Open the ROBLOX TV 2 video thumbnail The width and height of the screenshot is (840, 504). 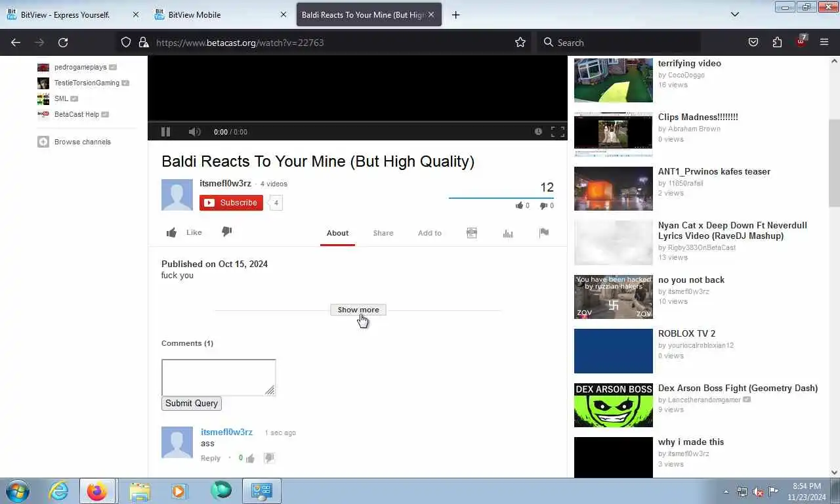[x=614, y=351]
